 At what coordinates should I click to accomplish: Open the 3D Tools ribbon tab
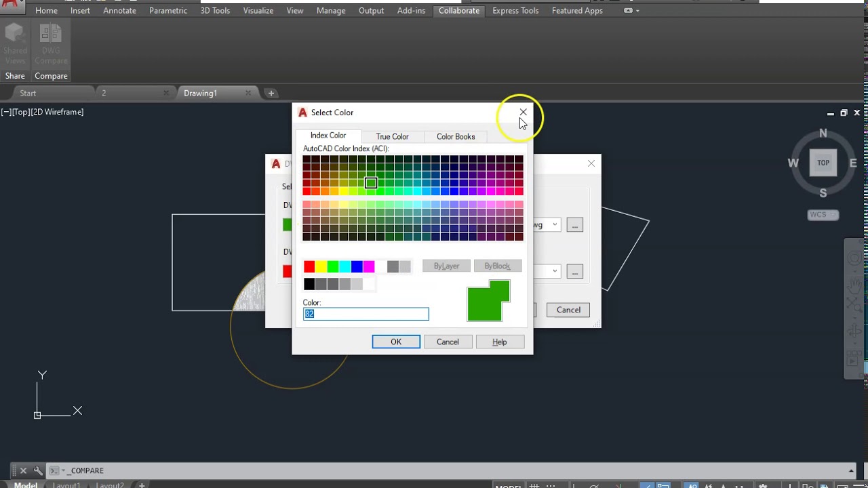215,11
